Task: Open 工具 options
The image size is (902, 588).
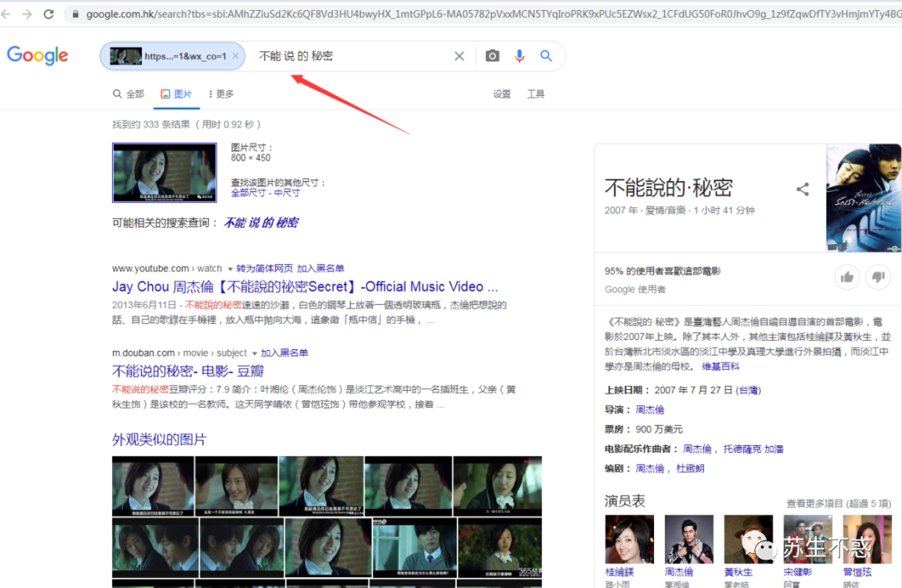Action: (x=535, y=94)
